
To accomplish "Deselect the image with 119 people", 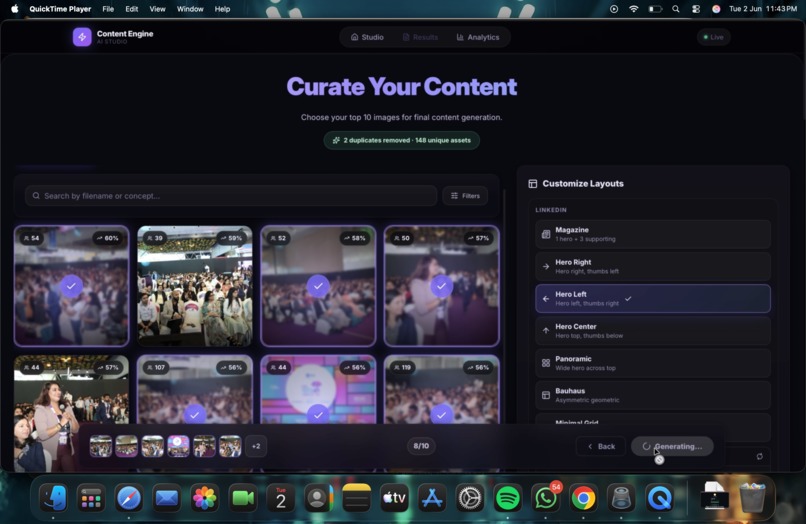I will (x=442, y=389).
